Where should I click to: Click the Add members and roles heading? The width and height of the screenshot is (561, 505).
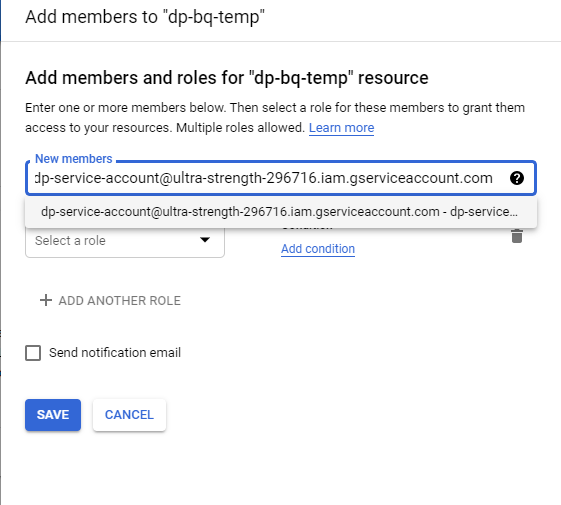[227, 78]
